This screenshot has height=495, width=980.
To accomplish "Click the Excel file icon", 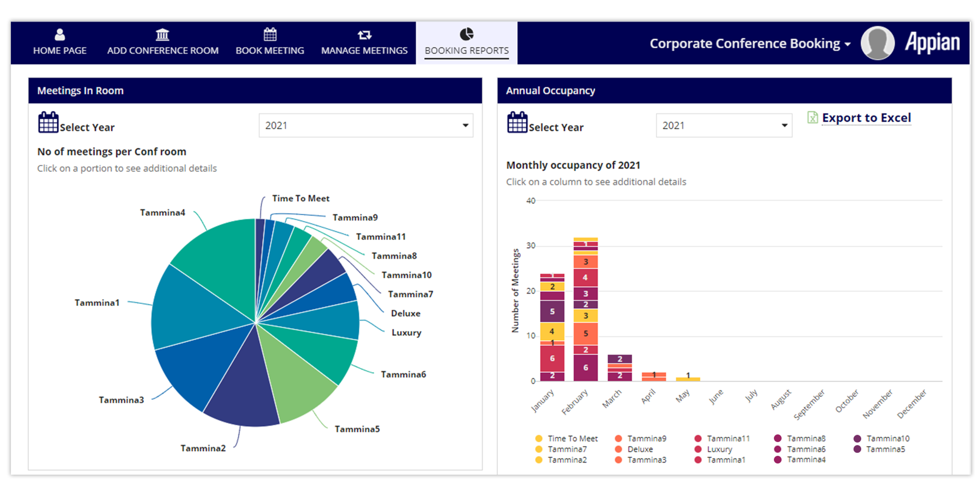I will tap(812, 117).
